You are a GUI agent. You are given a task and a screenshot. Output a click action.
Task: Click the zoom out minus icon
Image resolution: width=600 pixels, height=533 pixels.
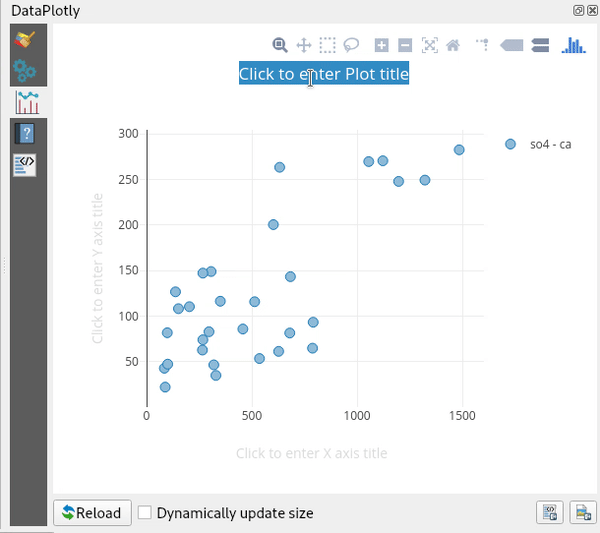click(x=405, y=45)
